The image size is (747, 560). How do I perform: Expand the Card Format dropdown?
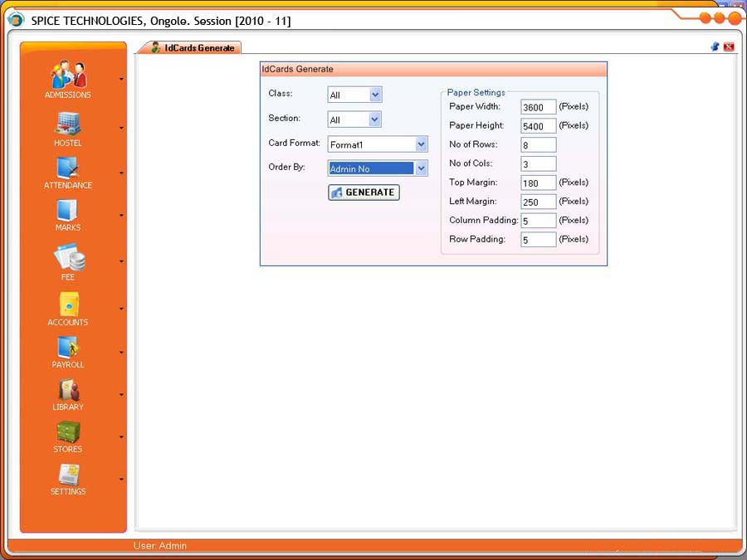pyautogui.click(x=421, y=144)
